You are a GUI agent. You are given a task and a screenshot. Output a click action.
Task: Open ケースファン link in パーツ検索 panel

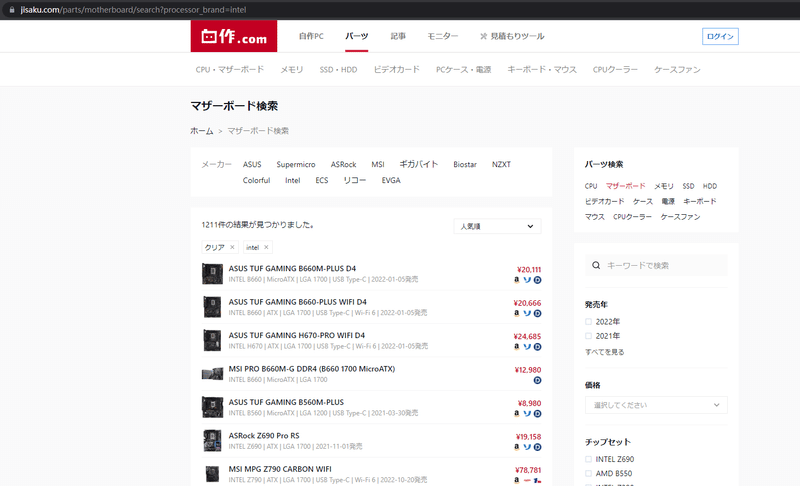pyautogui.click(x=680, y=217)
